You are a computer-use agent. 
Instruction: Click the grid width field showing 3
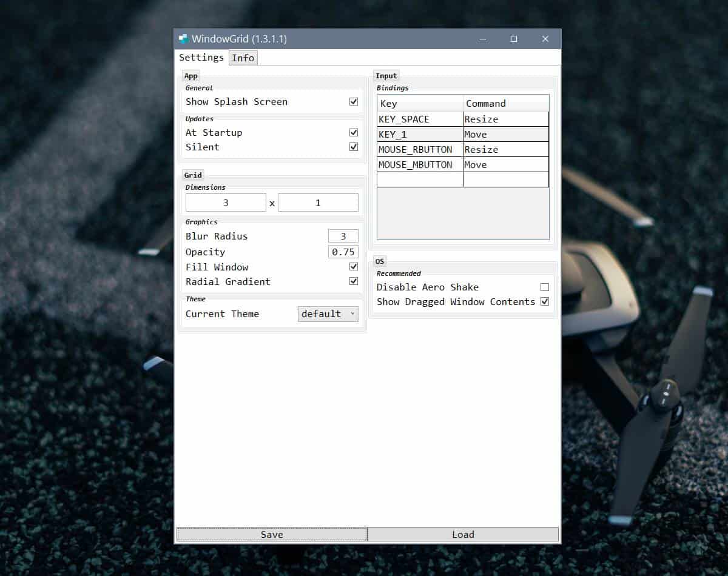pos(226,202)
